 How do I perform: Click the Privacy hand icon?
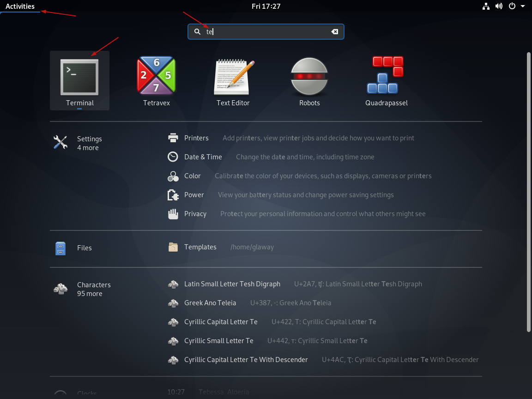(x=173, y=214)
